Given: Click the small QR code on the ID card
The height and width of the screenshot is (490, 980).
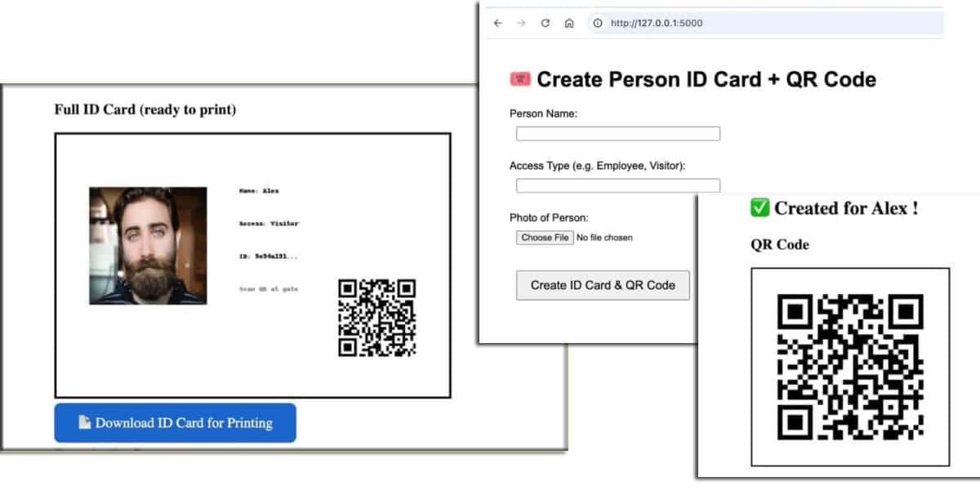Looking at the screenshot, I should click(376, 318).
